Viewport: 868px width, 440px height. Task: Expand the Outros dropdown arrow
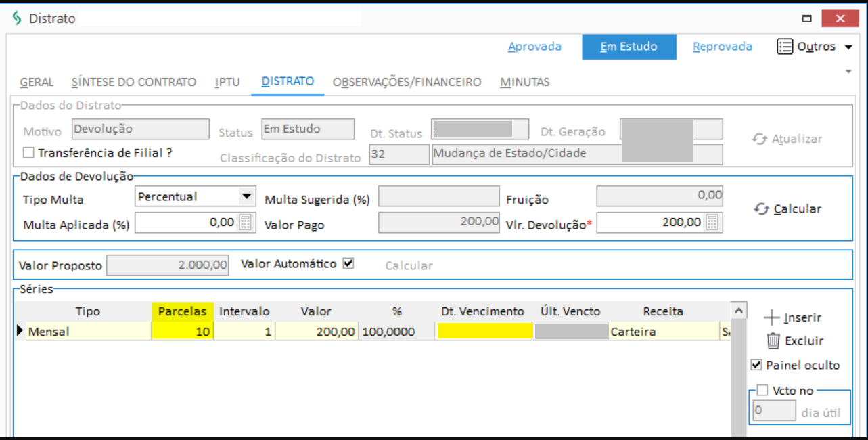point(848,47)
